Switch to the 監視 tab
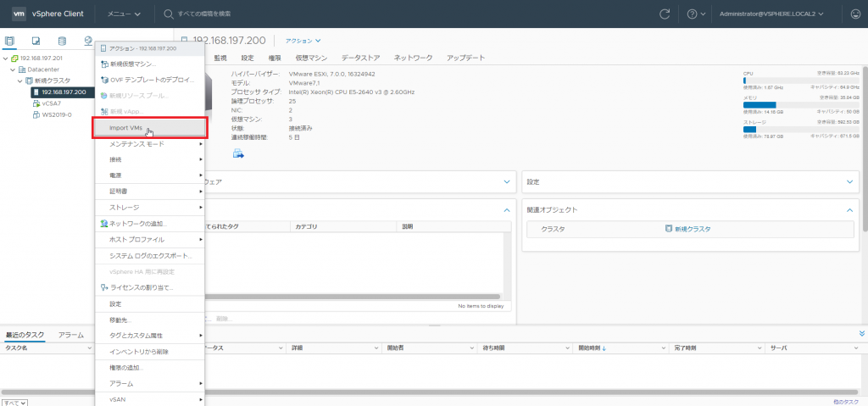This screenshot has height=406, width=868. [220, 58]
